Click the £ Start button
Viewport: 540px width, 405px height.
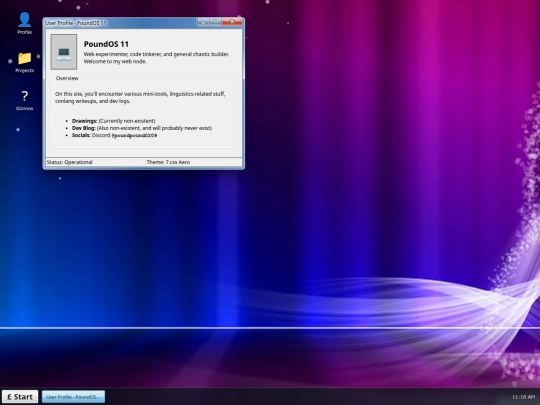(20, 396)
